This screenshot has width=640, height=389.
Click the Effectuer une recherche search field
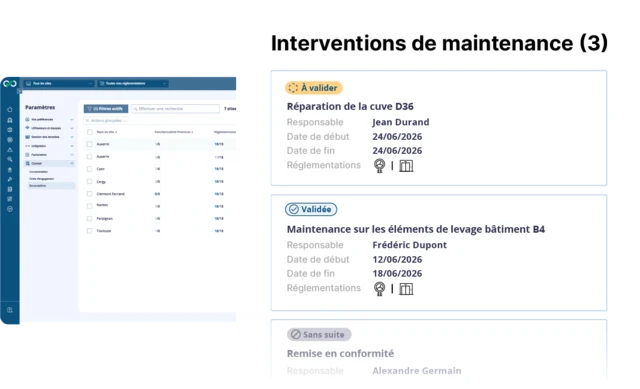(176, 109)
